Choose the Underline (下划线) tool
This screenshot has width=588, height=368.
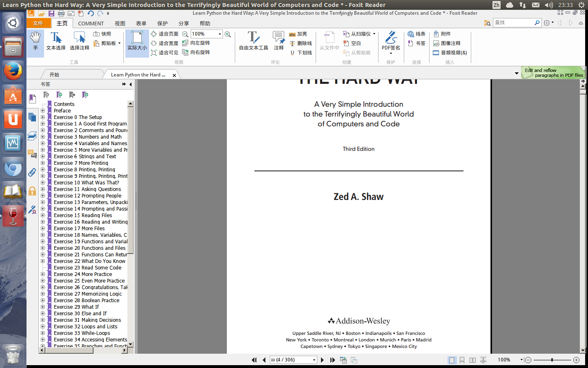(x=301, y=53)
